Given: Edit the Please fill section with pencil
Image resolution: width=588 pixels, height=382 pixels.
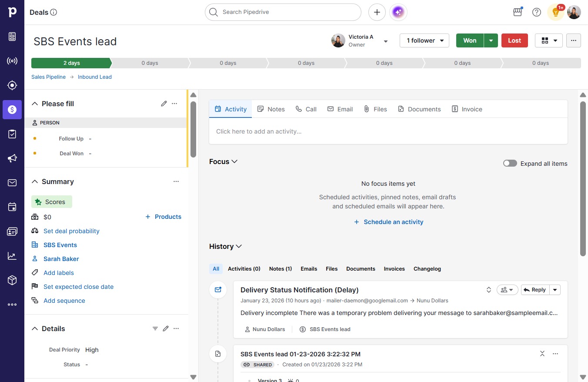Looking at the screenshot, I should click(164, 104).
